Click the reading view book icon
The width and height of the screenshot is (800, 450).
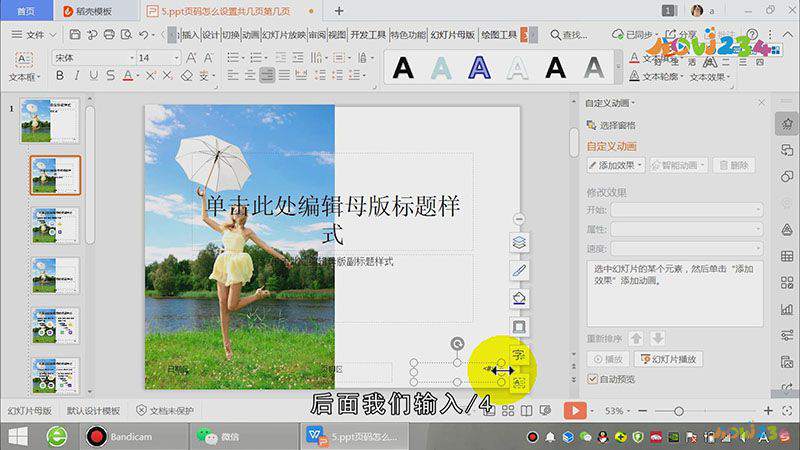tap(526, 411)
